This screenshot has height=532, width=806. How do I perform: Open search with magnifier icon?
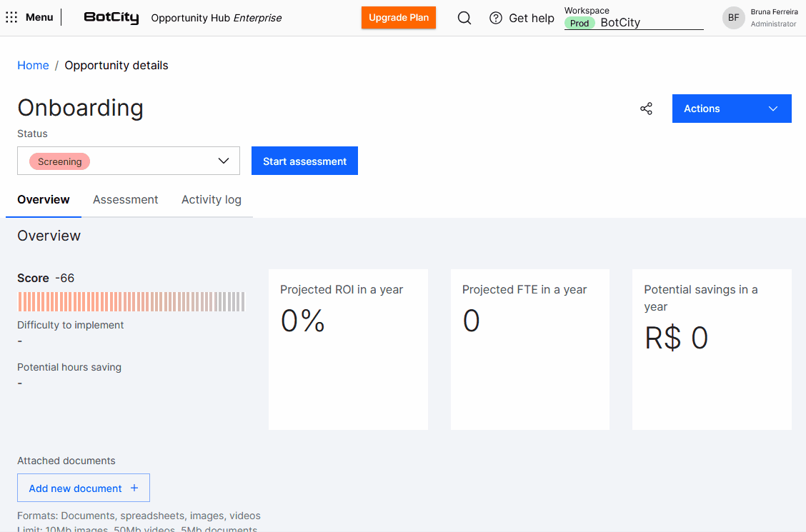point(464,18)
